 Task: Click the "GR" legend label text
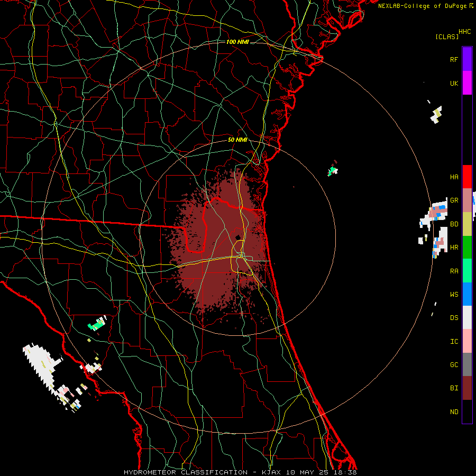454,200
